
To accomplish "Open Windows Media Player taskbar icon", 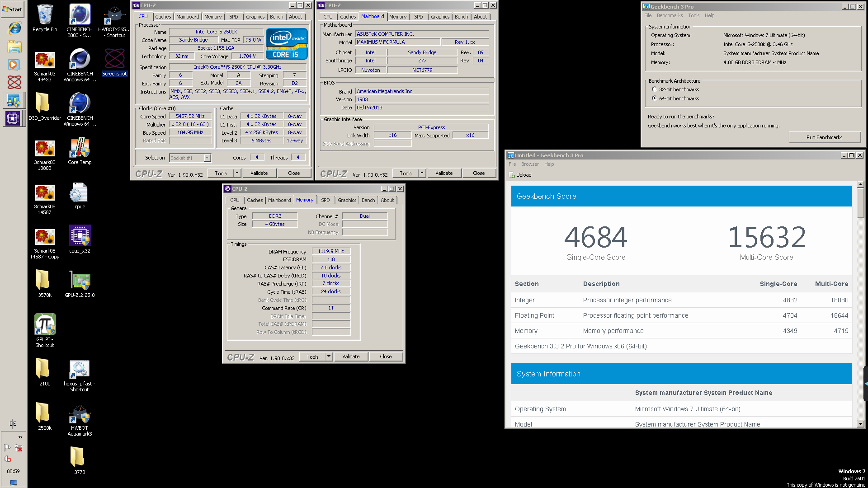I will tap(14, 65).
